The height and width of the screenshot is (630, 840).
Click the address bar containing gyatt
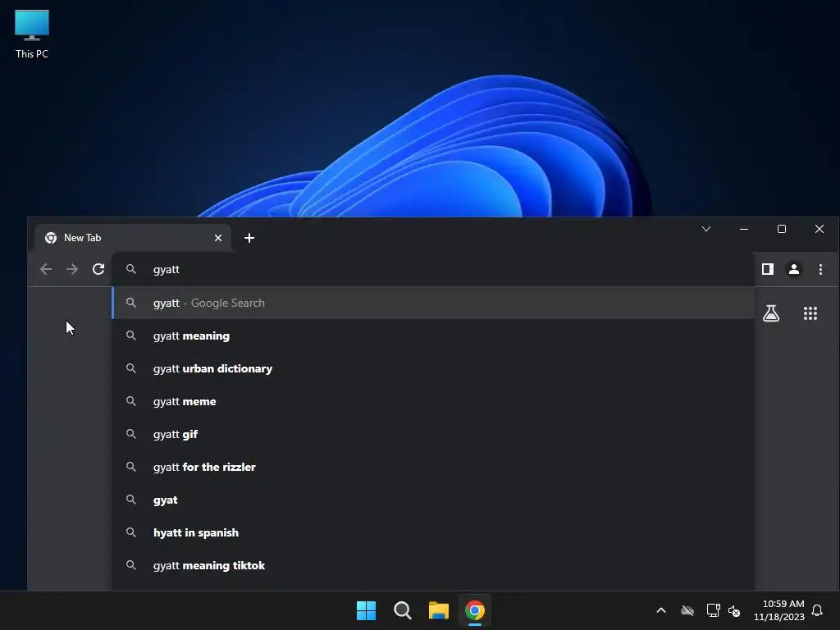click(433, 269)
